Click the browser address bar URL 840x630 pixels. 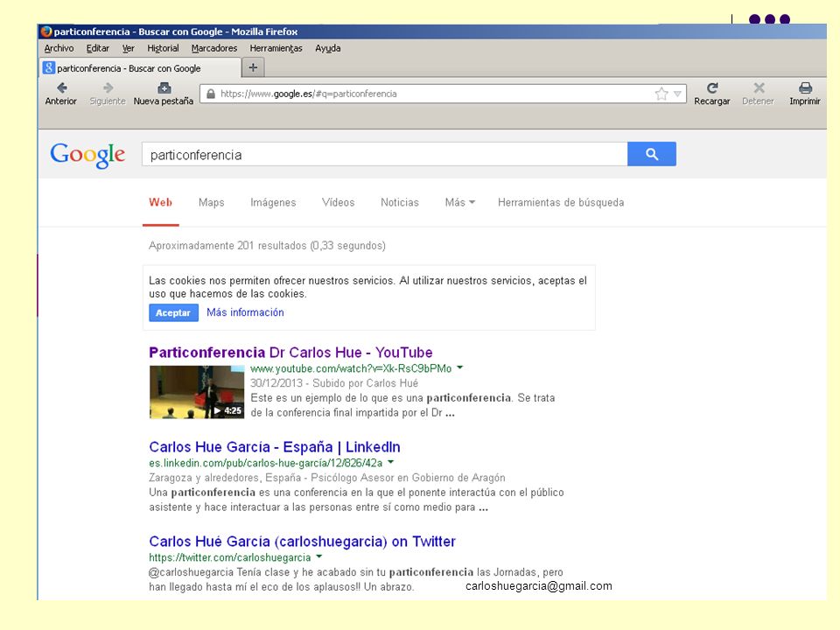click(309, 94)
